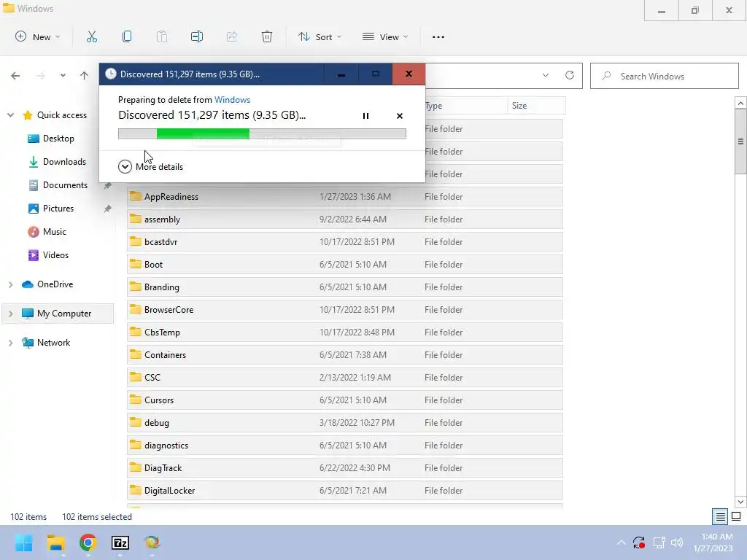Select Documents in Quick access

pyautogui.click(x=65, y=185)
